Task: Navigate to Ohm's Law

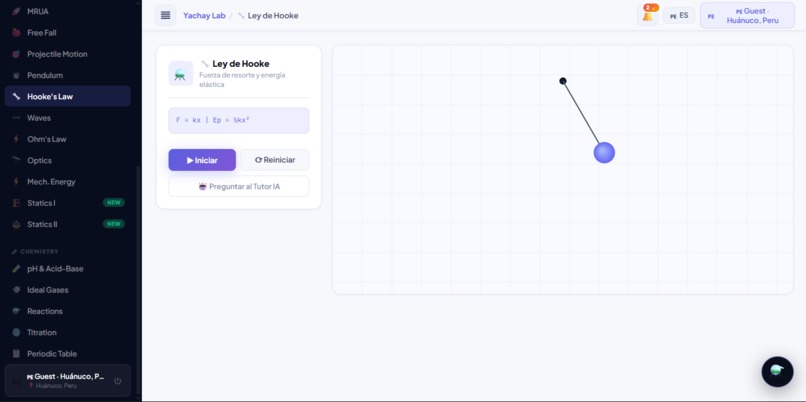Action: (x=67, y=139)
